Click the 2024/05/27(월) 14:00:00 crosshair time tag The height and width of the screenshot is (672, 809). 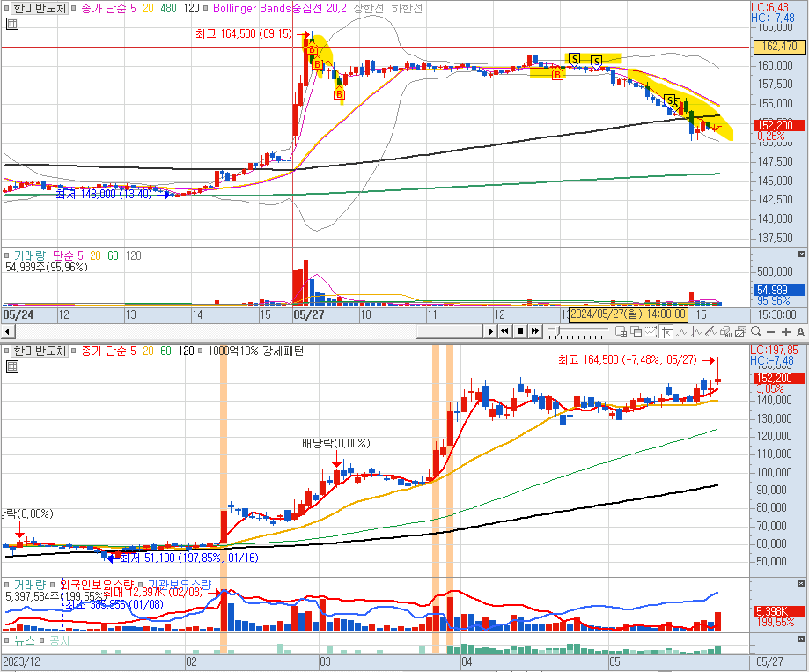tap(628, 314)
